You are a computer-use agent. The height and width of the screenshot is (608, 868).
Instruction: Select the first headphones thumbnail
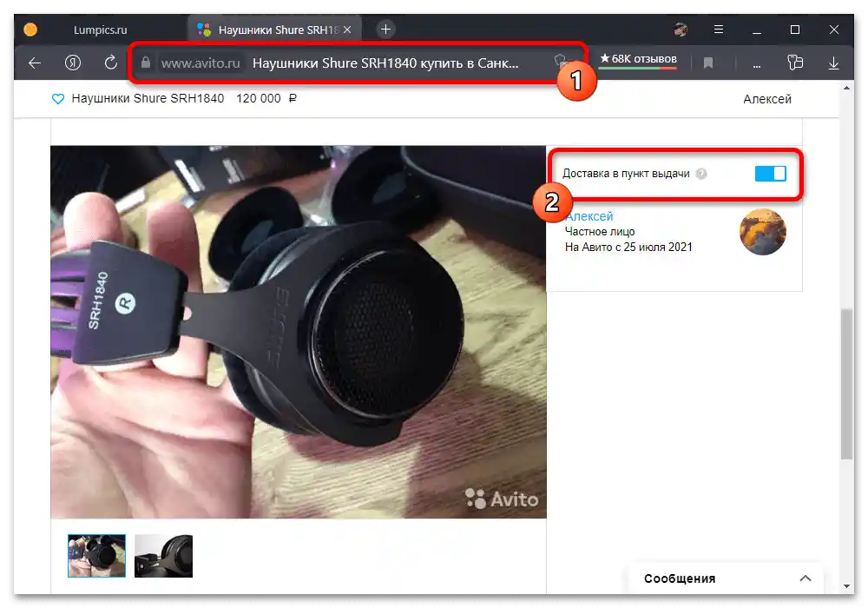(97, 555)
